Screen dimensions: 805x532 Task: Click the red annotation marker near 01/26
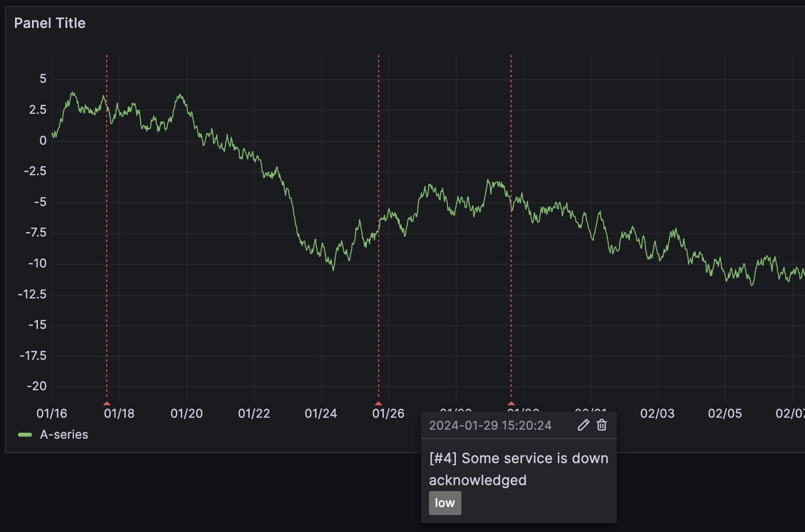pyautogui.click(x=379, y=402)
